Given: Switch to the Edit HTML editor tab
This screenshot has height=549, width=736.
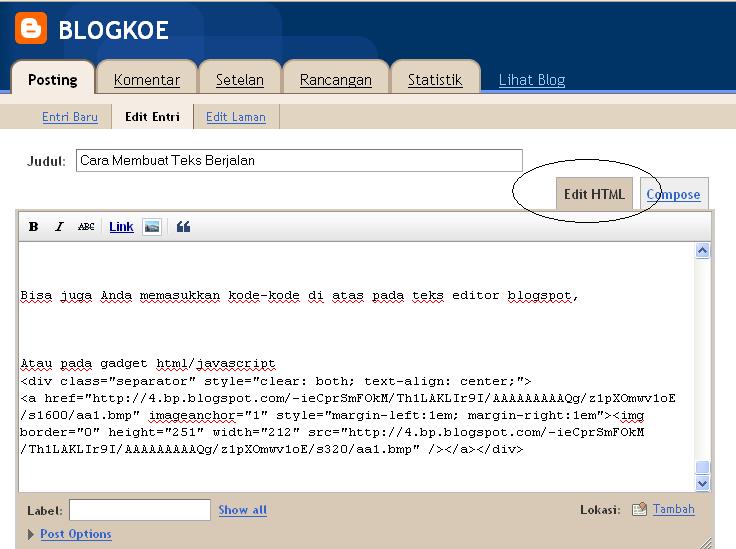Looking at the screenshot, I should pos(594,194).
